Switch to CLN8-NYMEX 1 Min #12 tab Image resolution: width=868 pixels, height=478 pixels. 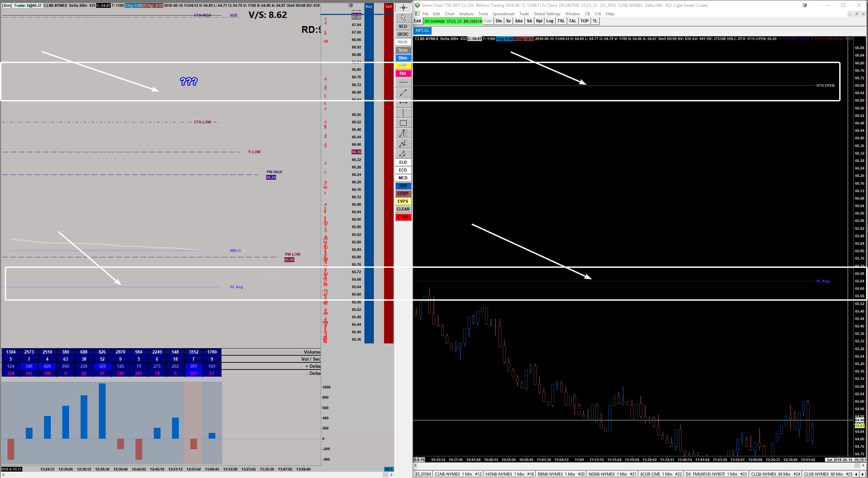pos(458,474)
